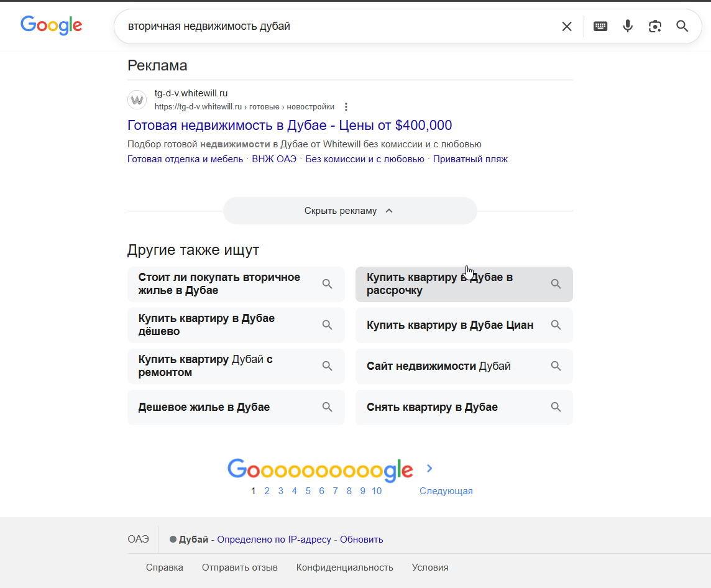This screenshot has width=711, height=588.
Task: Open the ВНЖ ОАЭ ad sitelink
Action: (x=274, y=159)
